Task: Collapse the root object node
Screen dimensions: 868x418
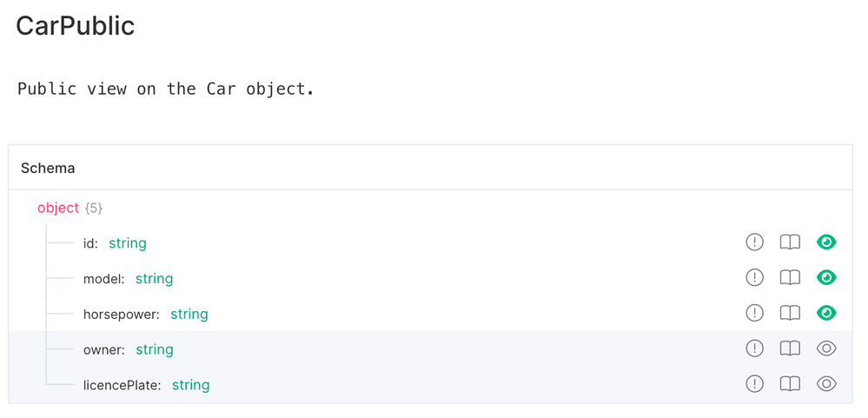Action: (57, 209)
